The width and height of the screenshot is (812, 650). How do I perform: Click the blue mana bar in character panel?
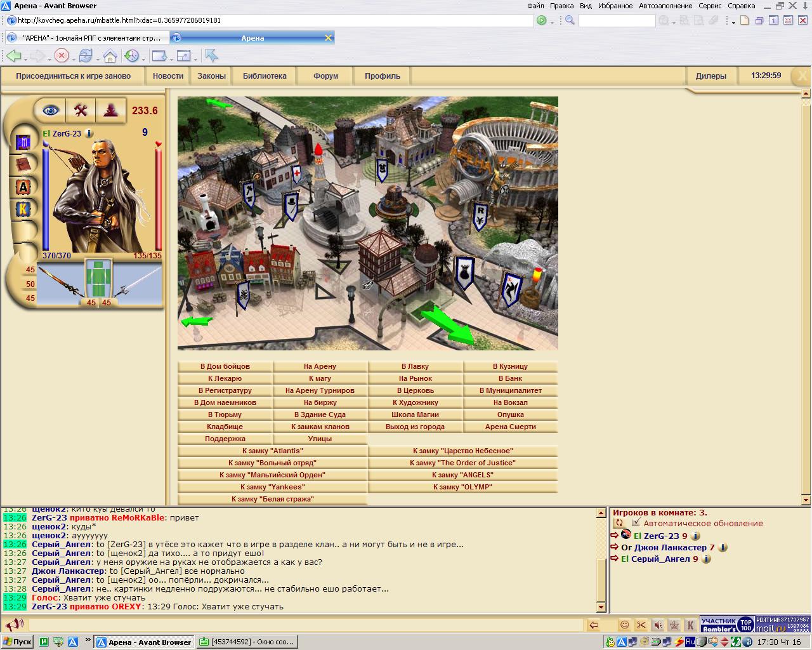(46, 198)
